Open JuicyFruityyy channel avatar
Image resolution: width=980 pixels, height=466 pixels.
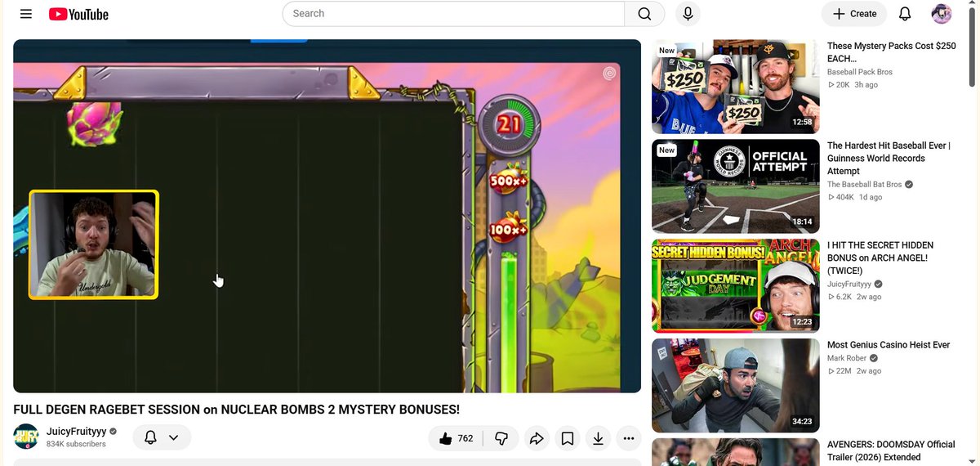(26, 437)
